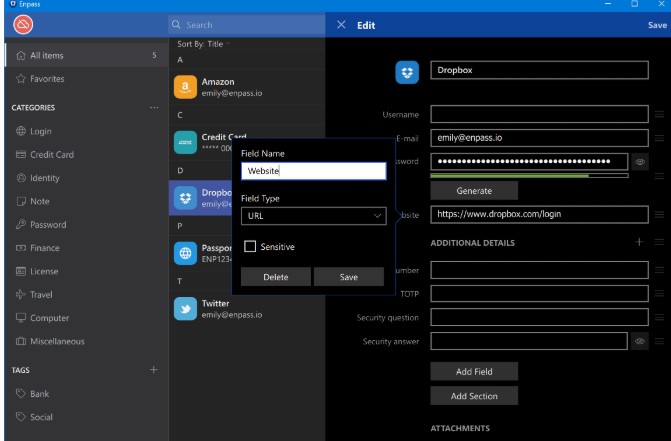671x441 pixels.
Task: Click the Add Field button
Action: click(474, 371)
